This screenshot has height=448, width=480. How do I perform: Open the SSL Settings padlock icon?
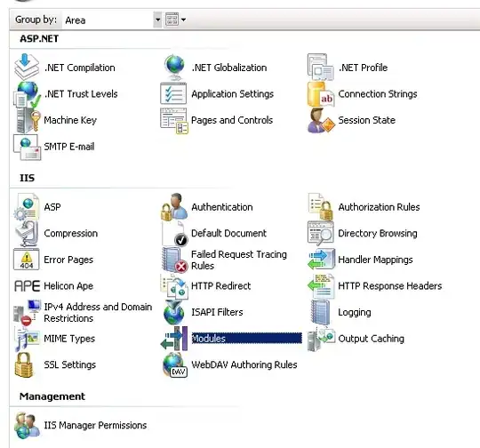[24, 364]
